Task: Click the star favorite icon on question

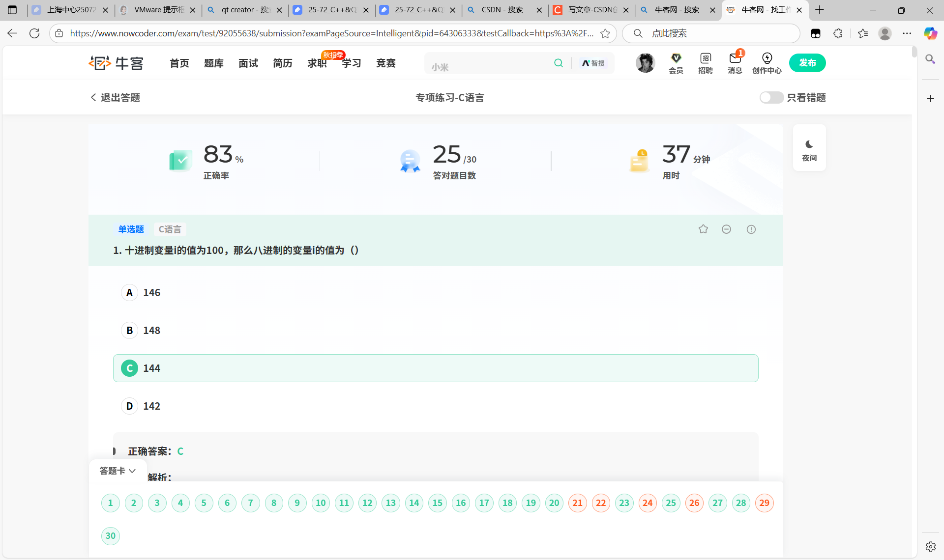Action: (703, 229)
